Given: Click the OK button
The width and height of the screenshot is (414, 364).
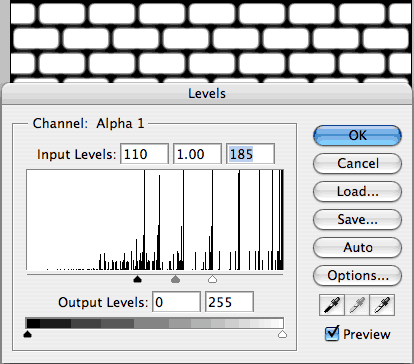Looking at the screenshot, I should 357,135.
